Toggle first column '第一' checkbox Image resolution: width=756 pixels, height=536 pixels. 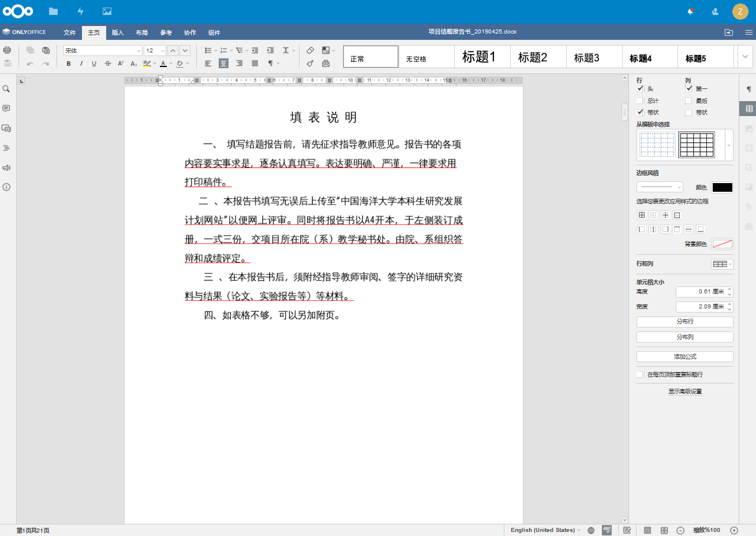coord(688,88)
